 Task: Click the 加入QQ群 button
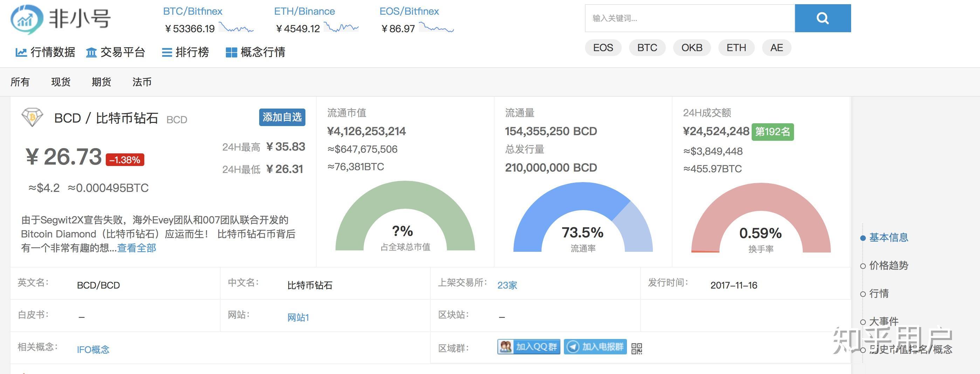(529, 347)
